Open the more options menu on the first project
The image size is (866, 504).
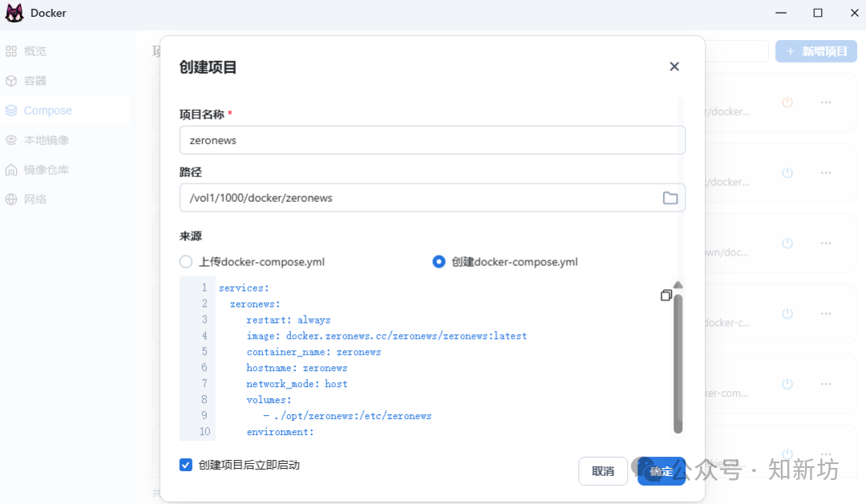pyautogui.click(x=826, y=102)
